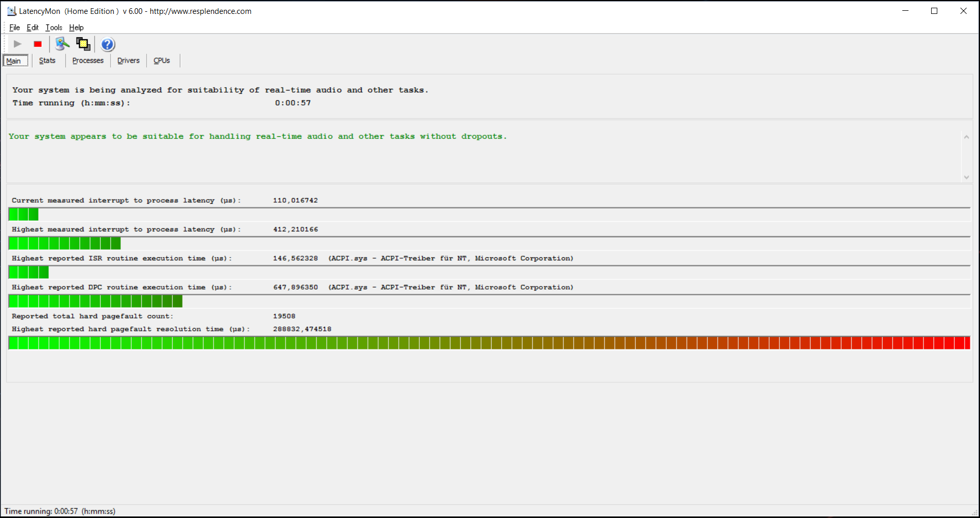Click 'Your system is being analyzed' text
This screenshot has width=980, height=518.
coord(220,90)
